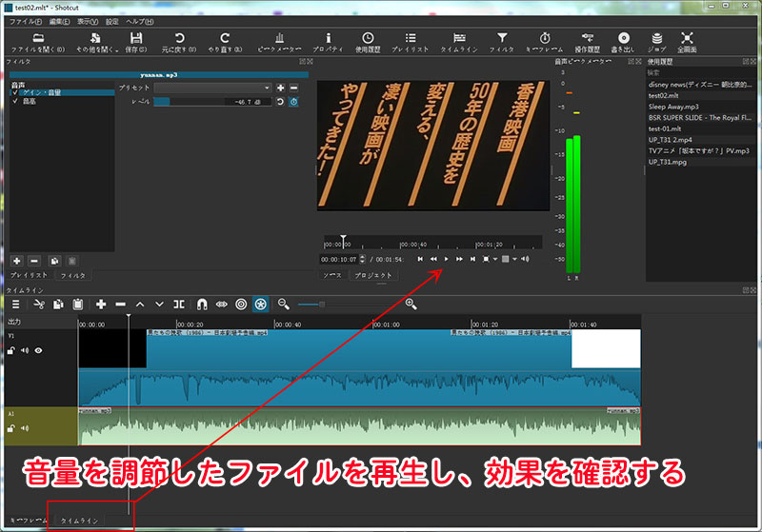Toggle the 音高 filter checkbox
Viewport: 762px width, 532px height.
point(15,101)
